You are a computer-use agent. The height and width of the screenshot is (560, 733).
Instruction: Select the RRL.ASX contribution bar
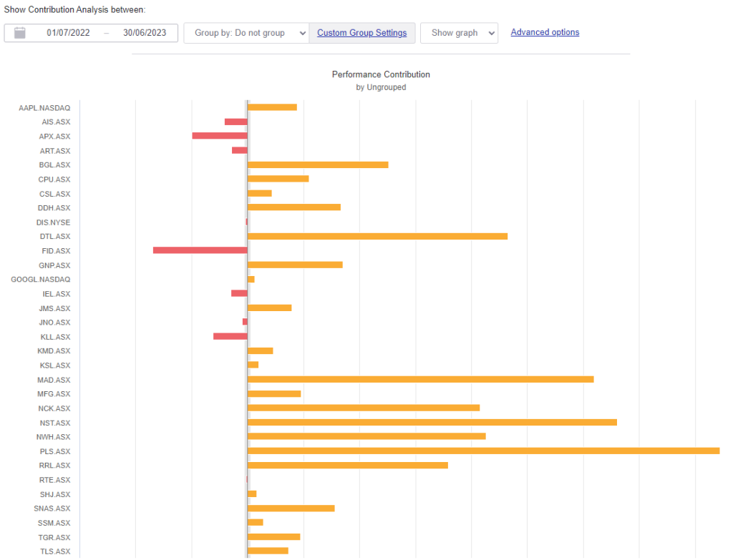pyautogui.click(x=348, y=465)
